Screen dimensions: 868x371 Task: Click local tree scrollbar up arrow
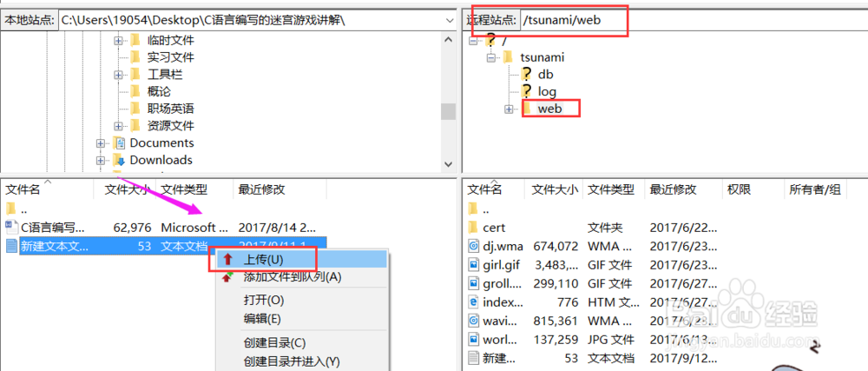(449, 39)
